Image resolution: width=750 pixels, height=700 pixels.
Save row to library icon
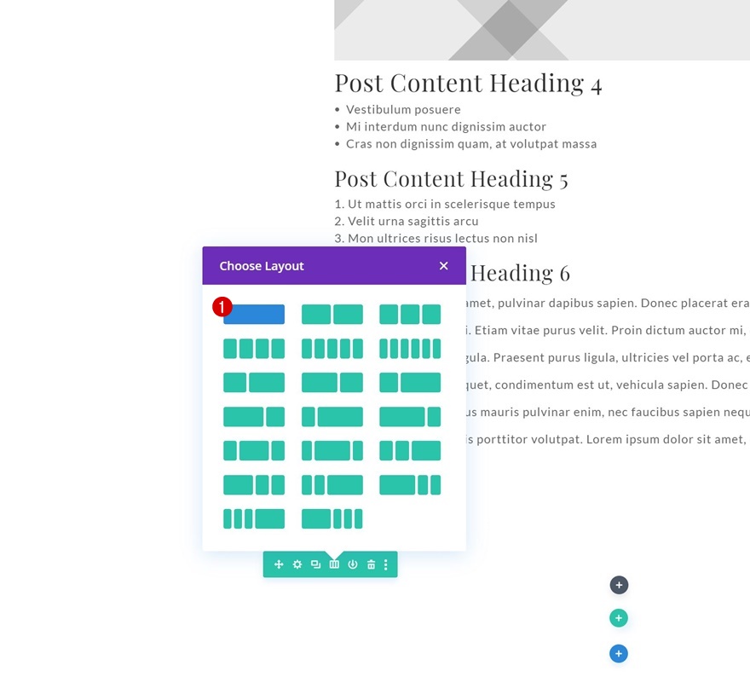[353, 564]
